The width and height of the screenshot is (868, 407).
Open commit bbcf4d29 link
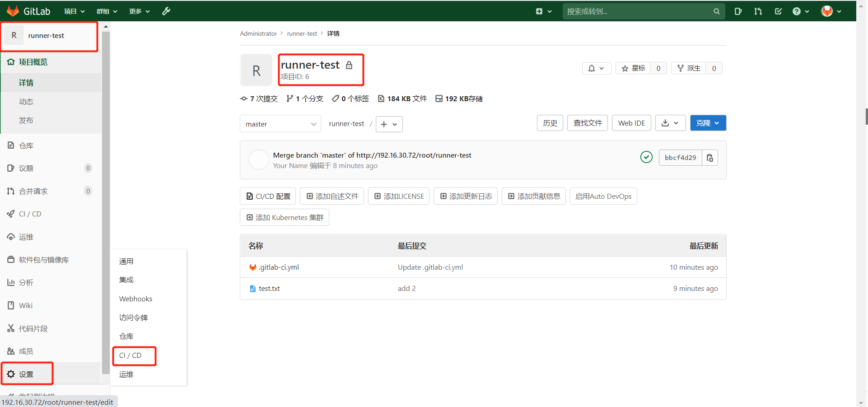coord(681,158)
